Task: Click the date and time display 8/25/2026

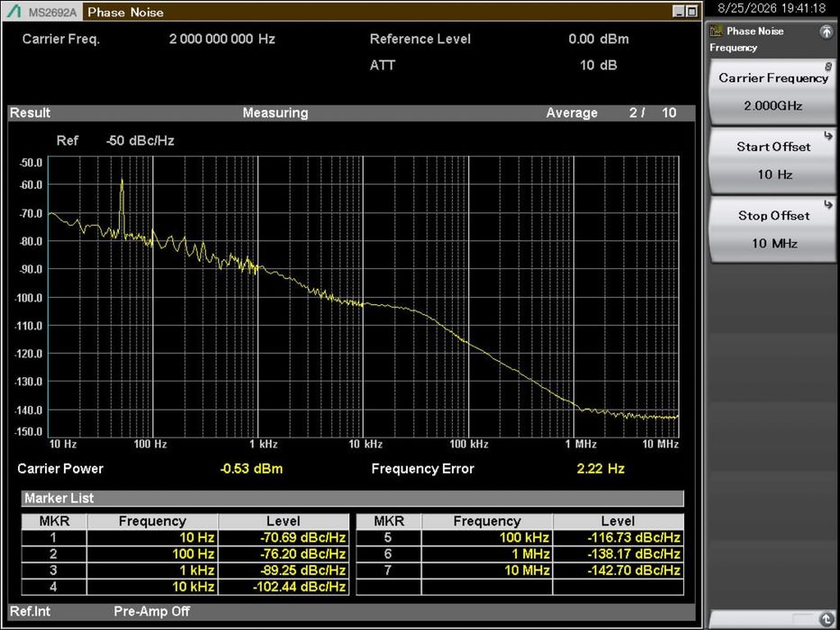Action: coord(772,9)
